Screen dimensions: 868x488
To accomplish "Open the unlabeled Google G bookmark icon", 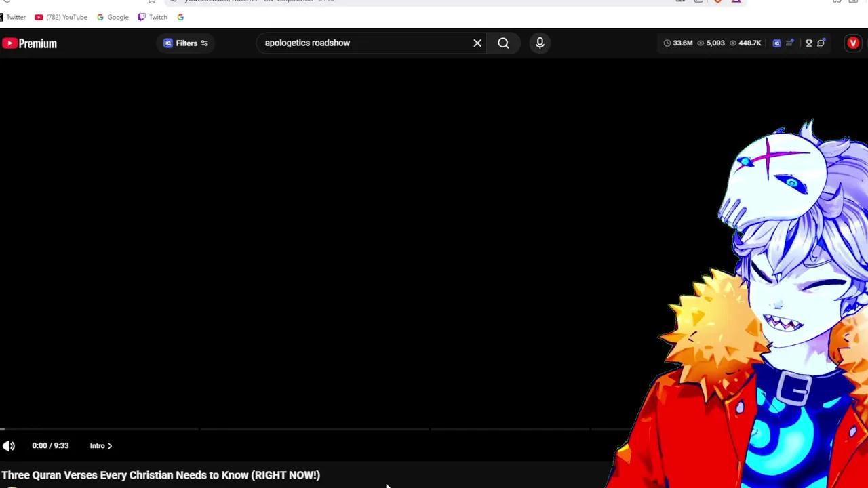I will [x=180, y=17].
